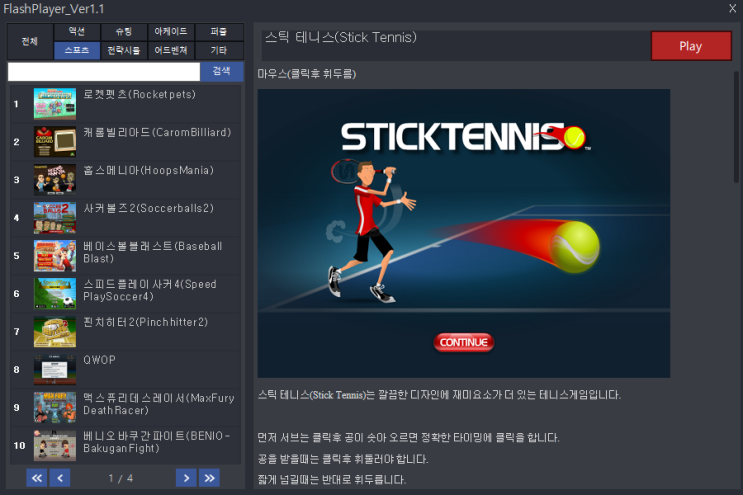Open Rocketpets game thumbnail

point(55,104)
